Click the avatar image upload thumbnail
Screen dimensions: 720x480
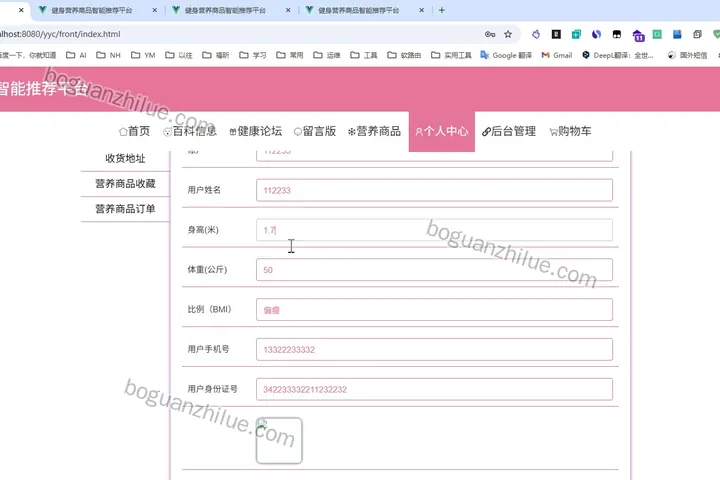[x=279, y=440]
